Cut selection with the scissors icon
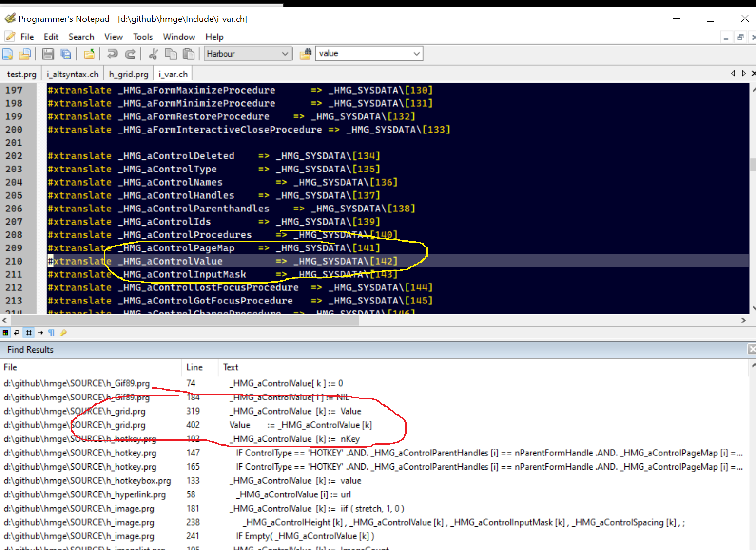This screenshot has height=550, width=756. tap(153, 54)
